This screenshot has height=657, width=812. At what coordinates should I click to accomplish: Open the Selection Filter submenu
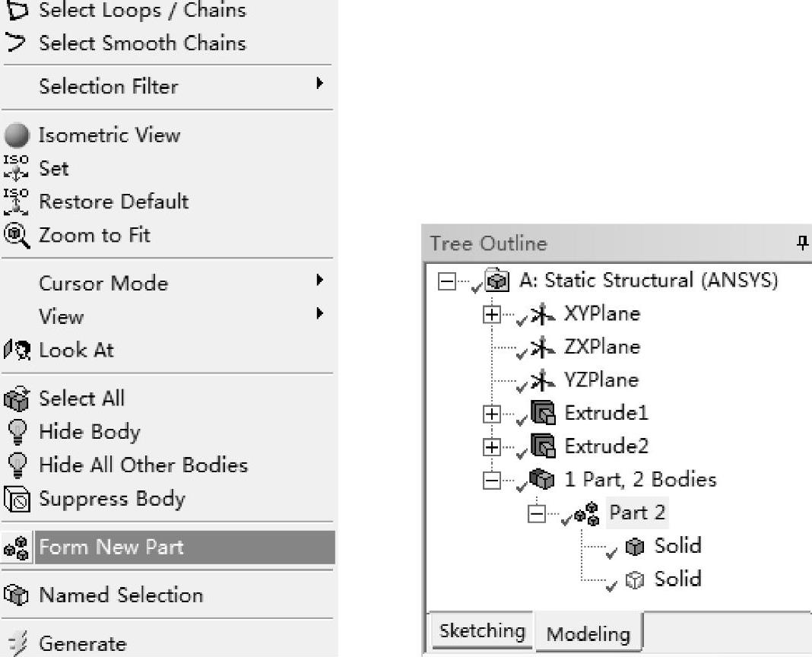pyautogui.click(x=108, y=87)
